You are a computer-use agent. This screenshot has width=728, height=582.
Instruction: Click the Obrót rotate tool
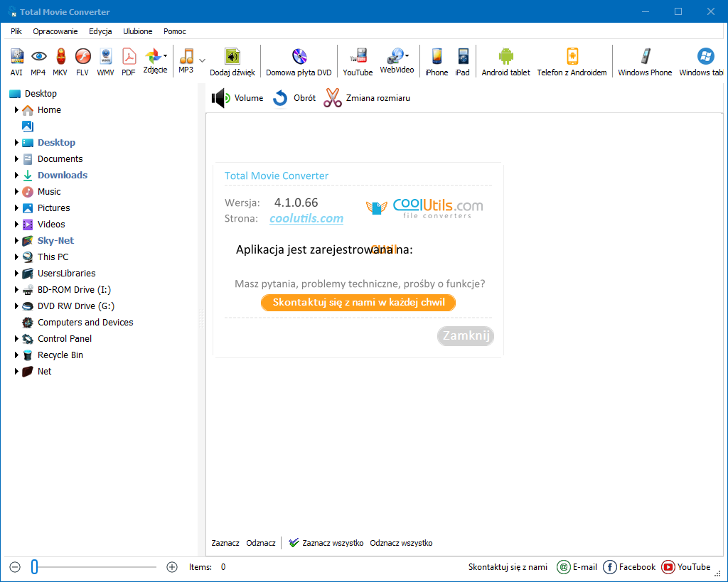[294, 98]
